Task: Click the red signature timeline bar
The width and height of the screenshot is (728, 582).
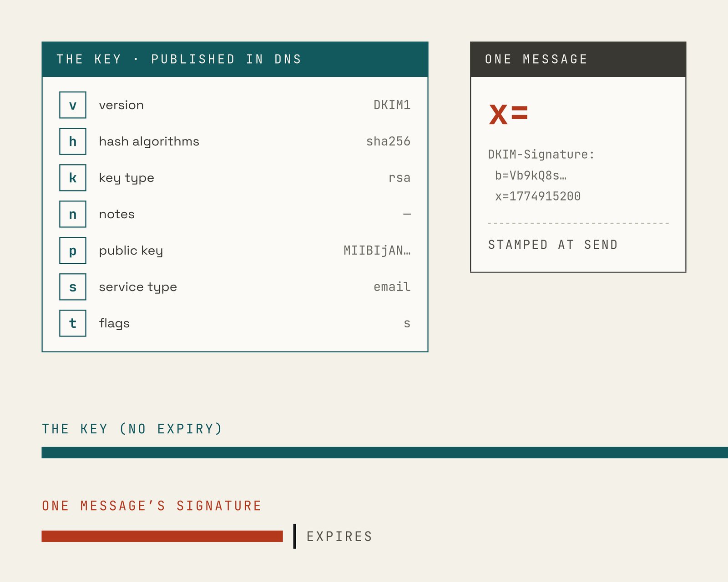Action: 162,536
